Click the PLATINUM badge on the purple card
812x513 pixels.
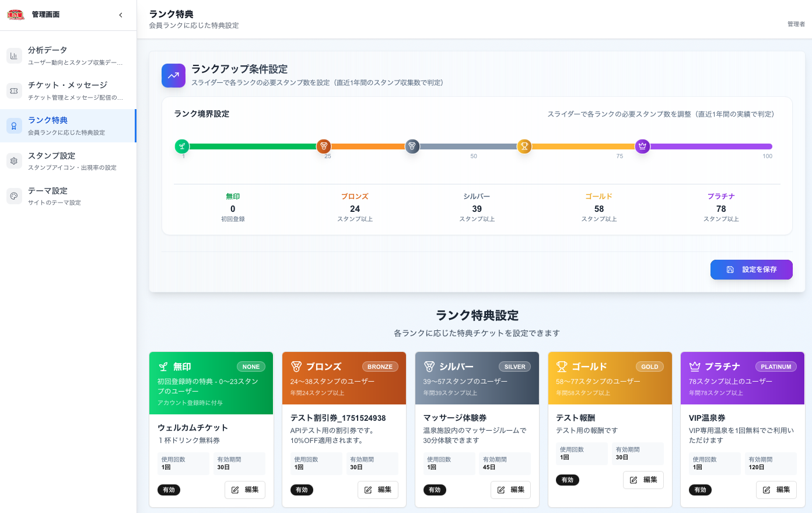coord(776,367)
